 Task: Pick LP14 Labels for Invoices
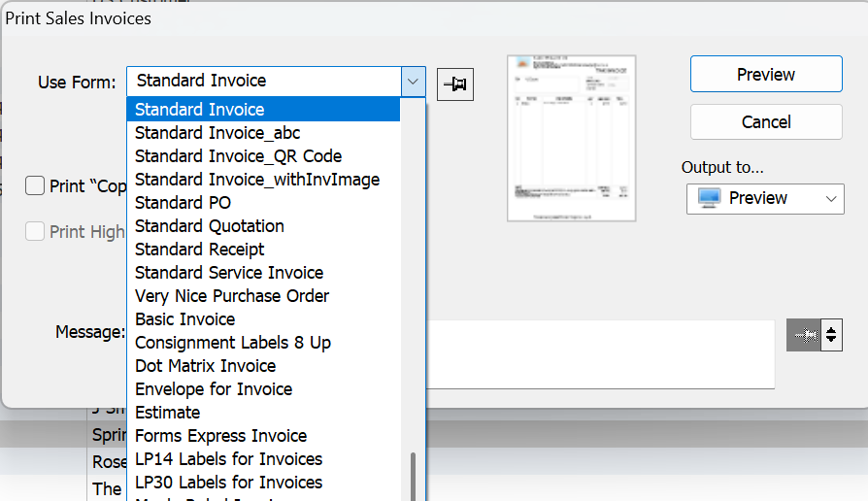click(263, 459)
